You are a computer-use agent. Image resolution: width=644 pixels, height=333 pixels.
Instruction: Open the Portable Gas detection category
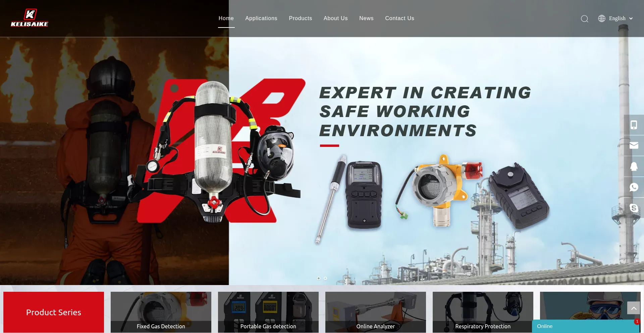click(x=268, y=312)
